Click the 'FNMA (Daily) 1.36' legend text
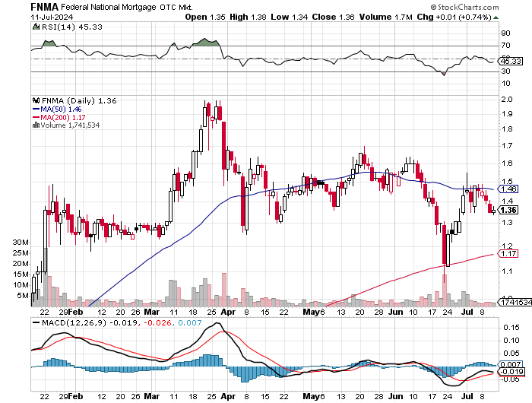Image resolution: width=532 pixels, height=403 pixels. (x=79, y=101)
